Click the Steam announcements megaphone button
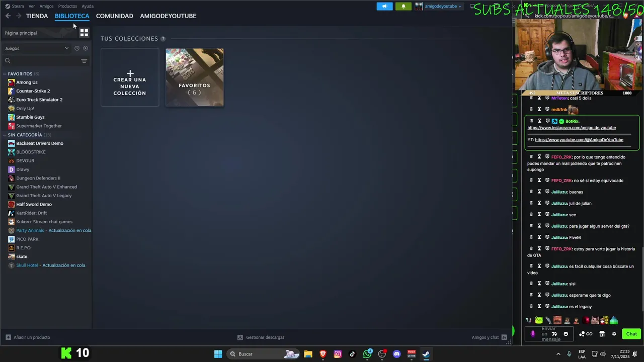Image resolution: width=644 pixels, height=362 pixels. point(385,7)
